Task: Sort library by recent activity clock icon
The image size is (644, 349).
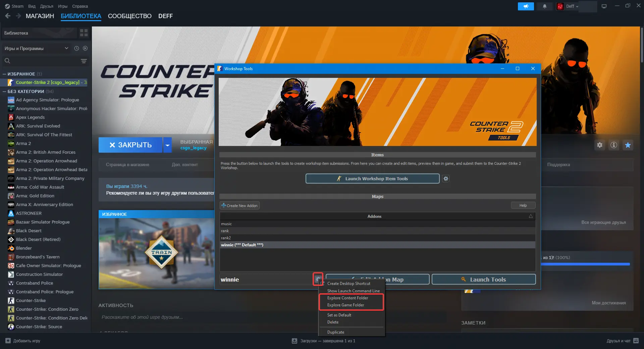Action: (x=76, y=48)
